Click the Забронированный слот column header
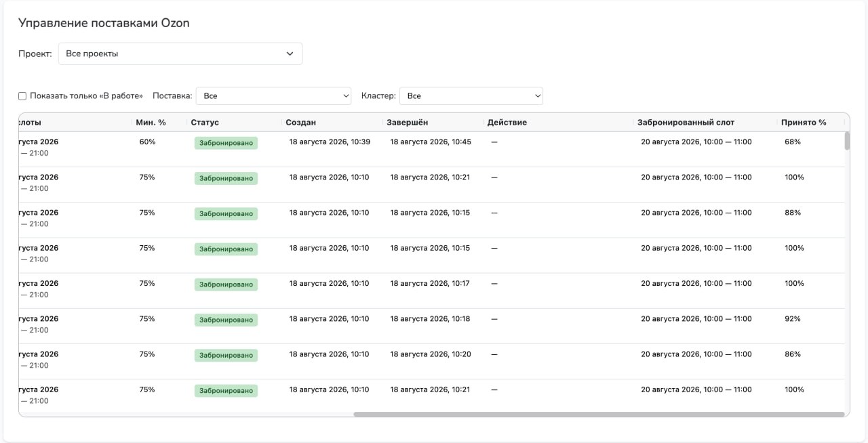 [x=686, y=123]
